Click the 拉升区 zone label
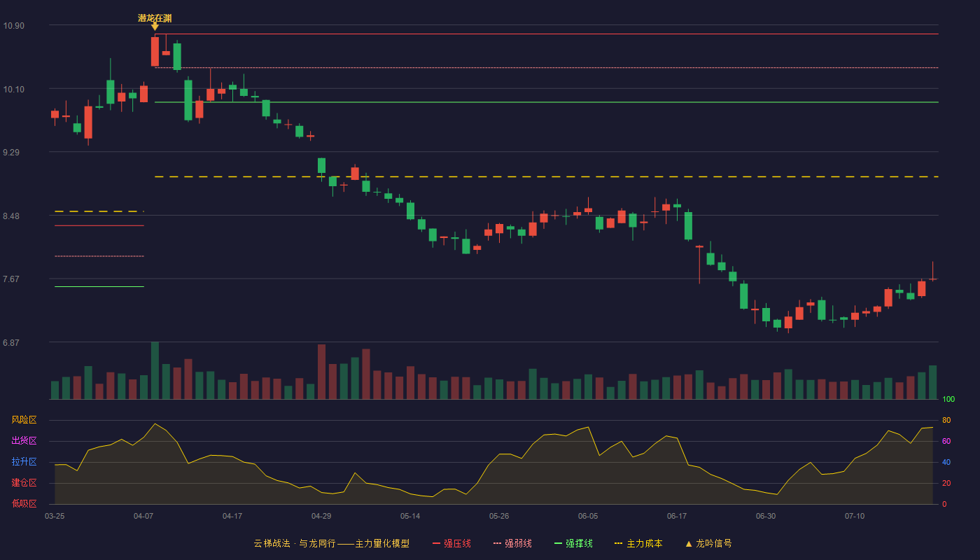 tap(24, 462)
